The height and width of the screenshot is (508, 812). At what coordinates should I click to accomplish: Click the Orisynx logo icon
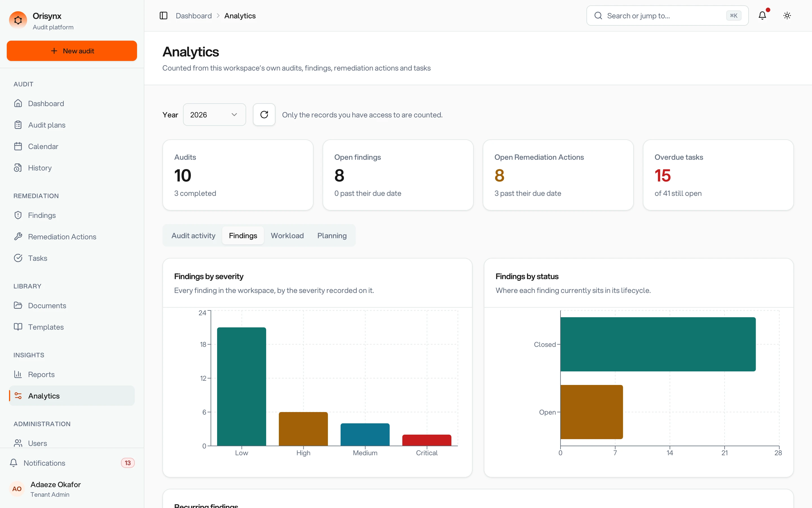tap(18, 20)
